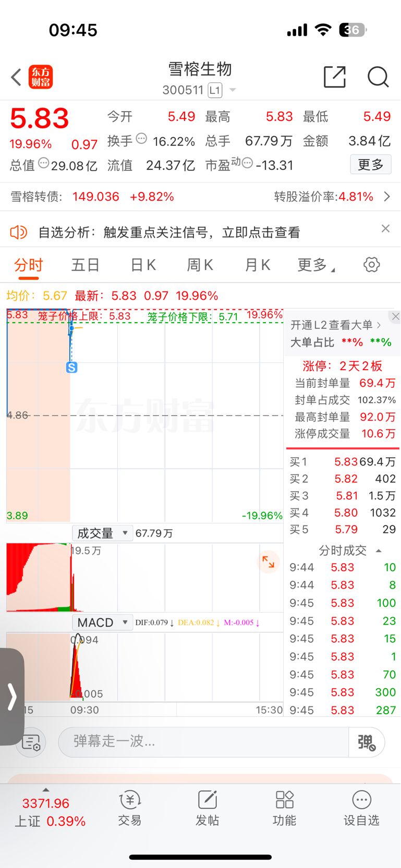Open 雪榕转债 convertible bond row arrow
401x868 pixels.
(x=387, y=197)
